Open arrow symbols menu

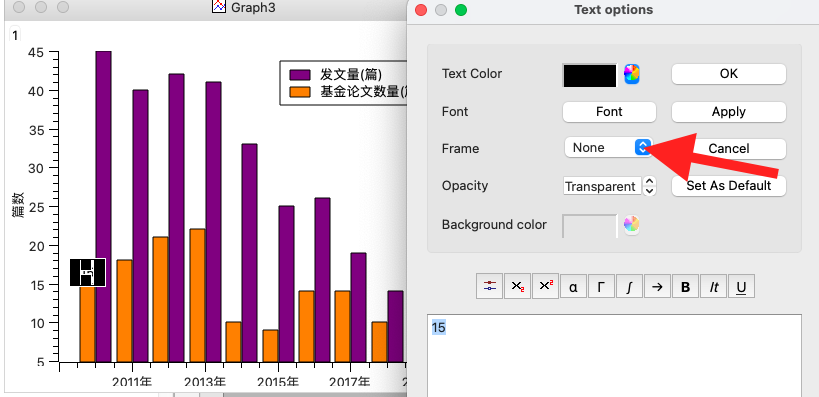click(x=658, y=286)
